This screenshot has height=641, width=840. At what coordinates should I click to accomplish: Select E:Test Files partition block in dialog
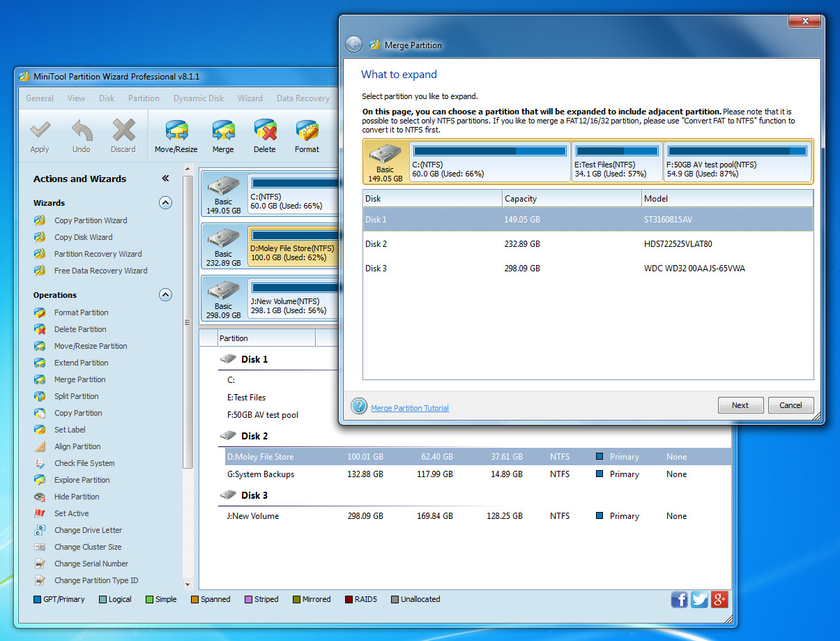617,161
